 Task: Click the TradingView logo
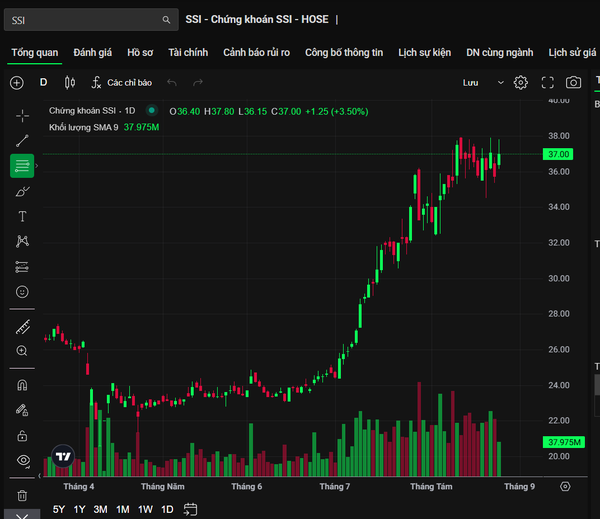click(63, 456)
